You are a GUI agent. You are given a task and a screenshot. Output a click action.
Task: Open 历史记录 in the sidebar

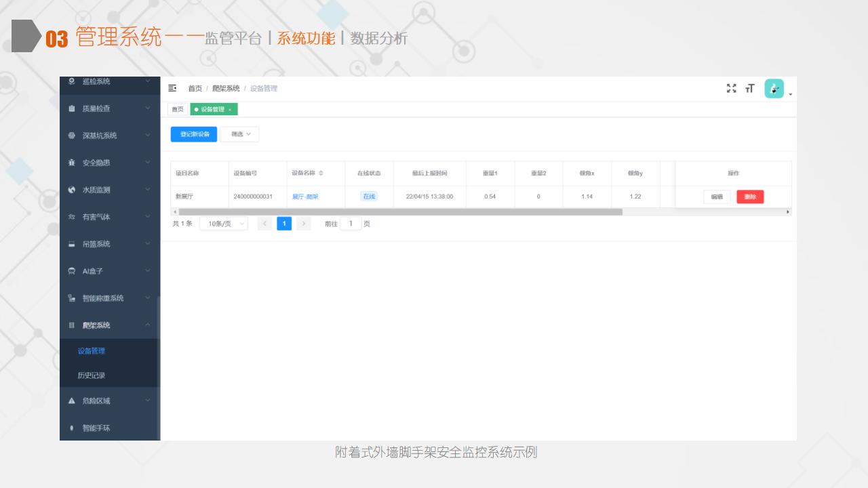coord(92,375)
